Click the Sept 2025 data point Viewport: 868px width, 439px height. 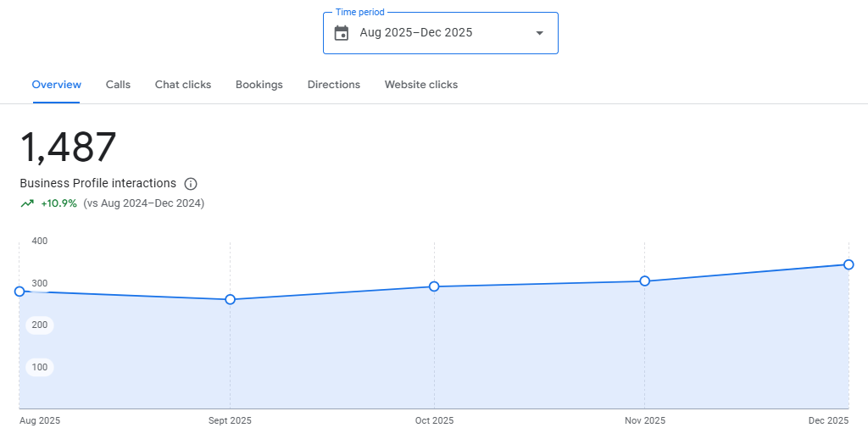tap(231, 299)
